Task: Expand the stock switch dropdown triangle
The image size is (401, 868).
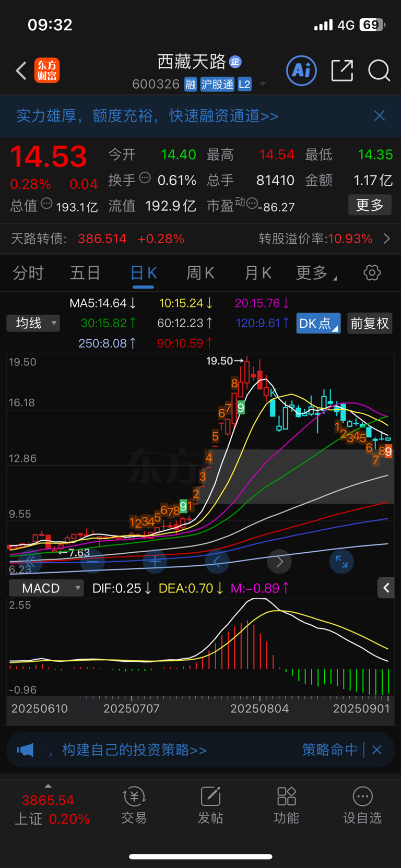Action: 263,85
